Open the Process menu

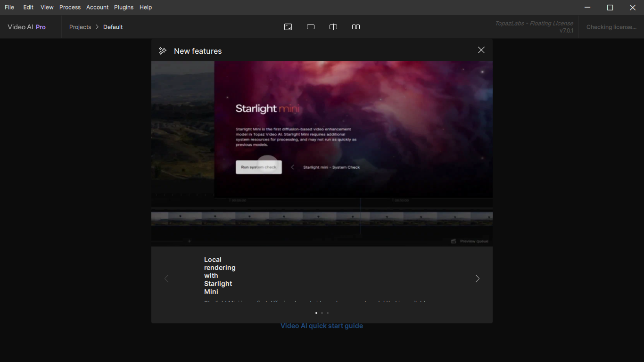point(70,7)
